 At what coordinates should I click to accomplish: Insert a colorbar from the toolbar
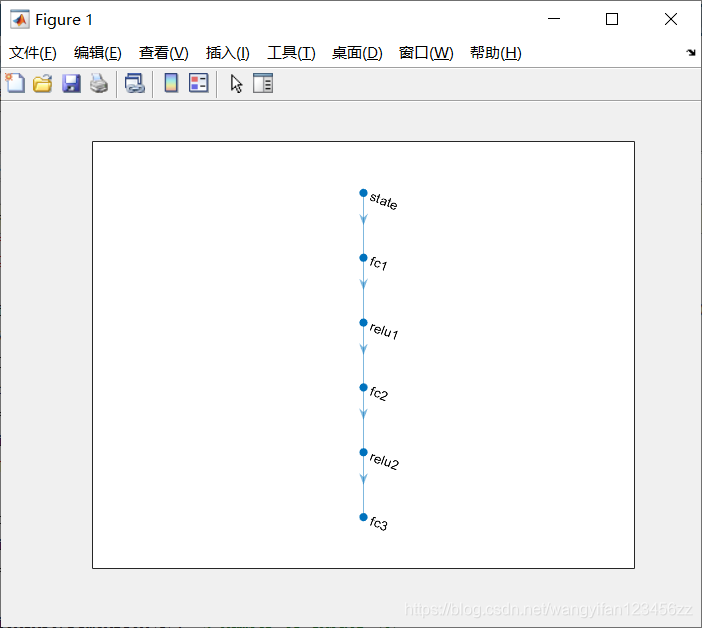(x=171, y=83)
